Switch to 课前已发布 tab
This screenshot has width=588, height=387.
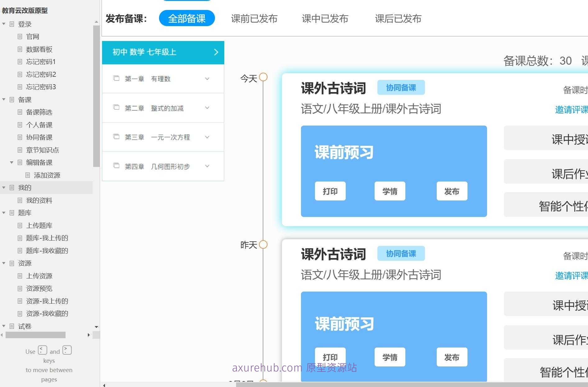pos(254,19)
